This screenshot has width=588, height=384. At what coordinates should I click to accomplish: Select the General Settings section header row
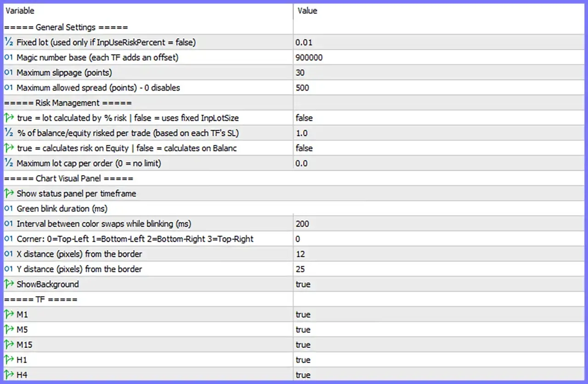[x=294, y=27]
